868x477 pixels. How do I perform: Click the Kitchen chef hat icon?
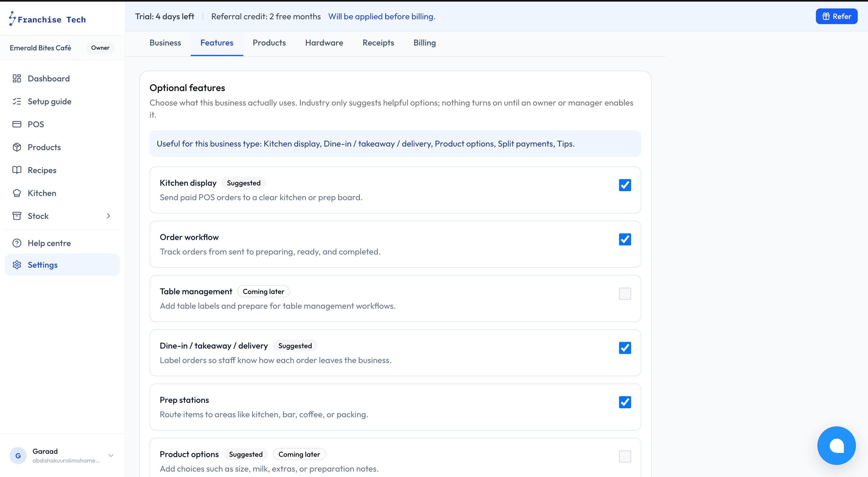[x=17, y=193]
